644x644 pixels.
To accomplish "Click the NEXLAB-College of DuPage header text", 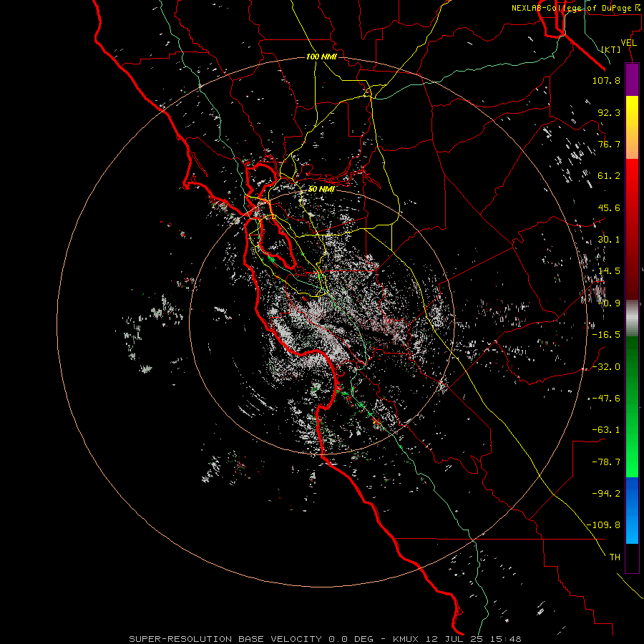I will click(571, 8).
